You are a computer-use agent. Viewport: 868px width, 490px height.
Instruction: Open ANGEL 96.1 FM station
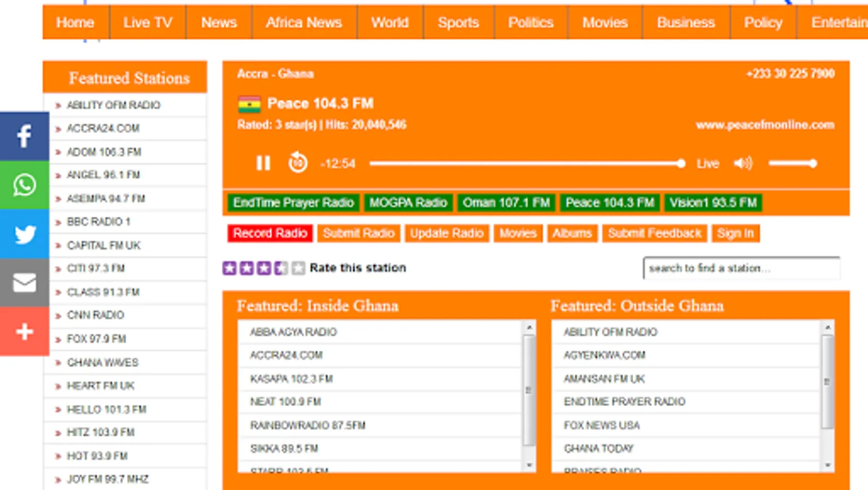pos(103,175)
